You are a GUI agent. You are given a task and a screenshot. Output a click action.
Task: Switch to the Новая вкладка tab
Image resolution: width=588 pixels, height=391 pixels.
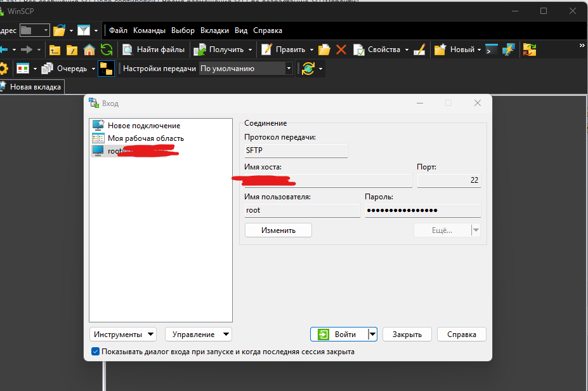click(x=35, y=87)
